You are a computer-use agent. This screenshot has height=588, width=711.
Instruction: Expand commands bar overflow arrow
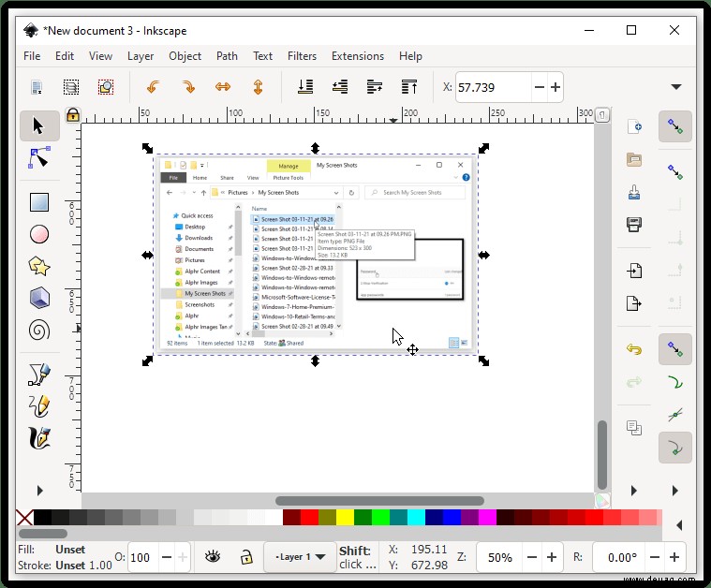click(x=634, y=491)
